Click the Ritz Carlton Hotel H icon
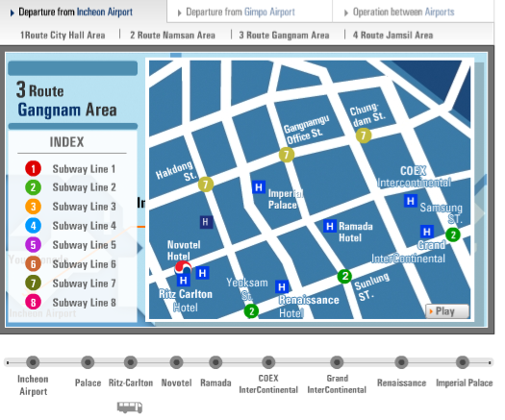Image resolution: width=505 pixels, height=420 pixels. [x=184, y=280]
